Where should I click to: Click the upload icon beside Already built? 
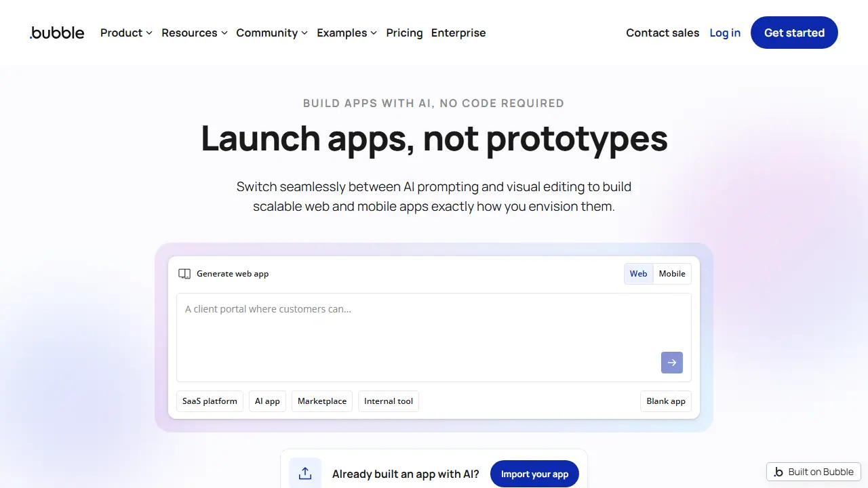coord(305,474)
